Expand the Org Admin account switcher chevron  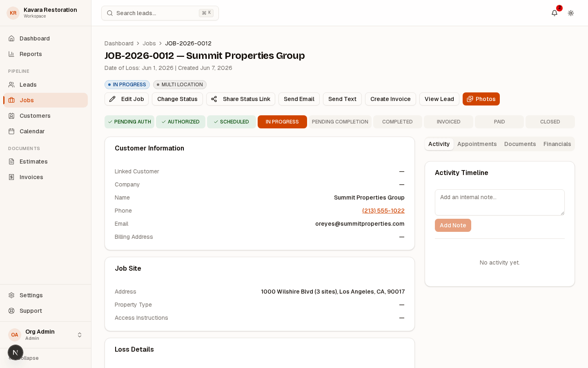coord(80,335)
